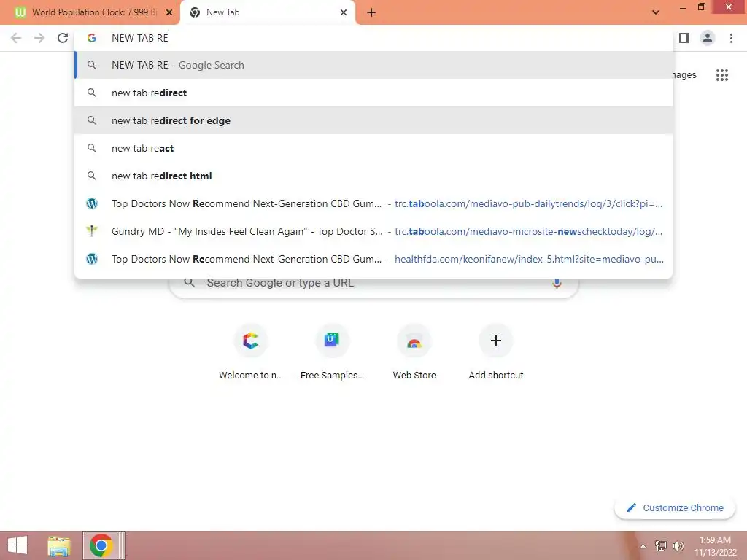
Task: Click the address bar text NEW TAB RE
Action: pos(140,38)
